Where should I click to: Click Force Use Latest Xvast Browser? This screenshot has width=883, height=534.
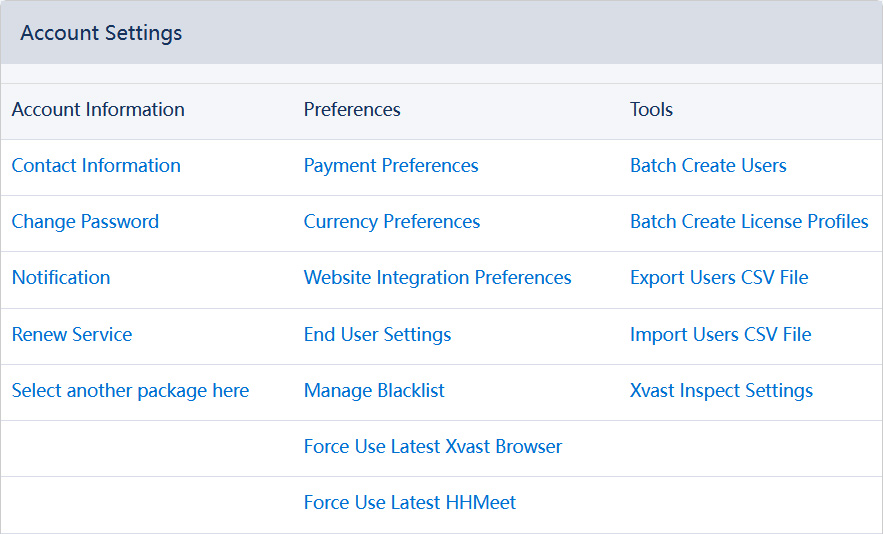433,447
